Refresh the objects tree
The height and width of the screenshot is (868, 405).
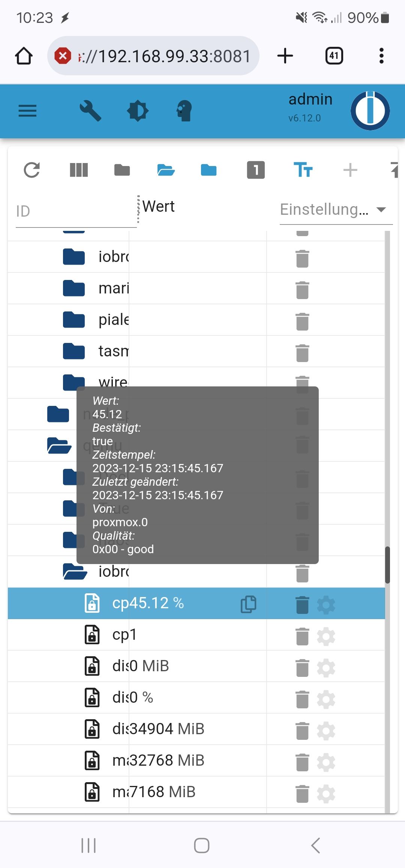[32, 170]
